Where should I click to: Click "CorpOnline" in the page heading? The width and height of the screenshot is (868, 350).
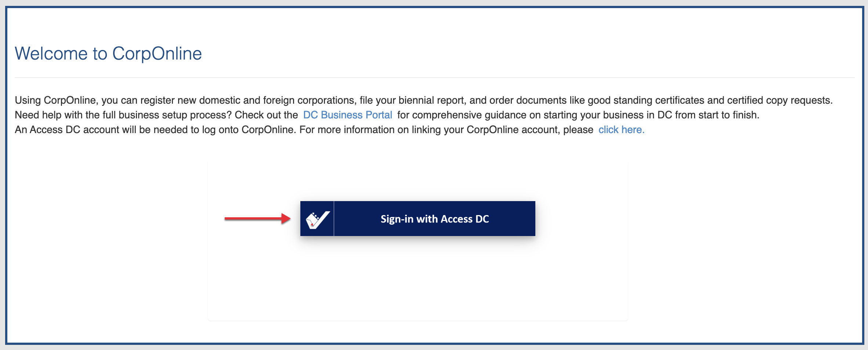(x=157, y=54)
